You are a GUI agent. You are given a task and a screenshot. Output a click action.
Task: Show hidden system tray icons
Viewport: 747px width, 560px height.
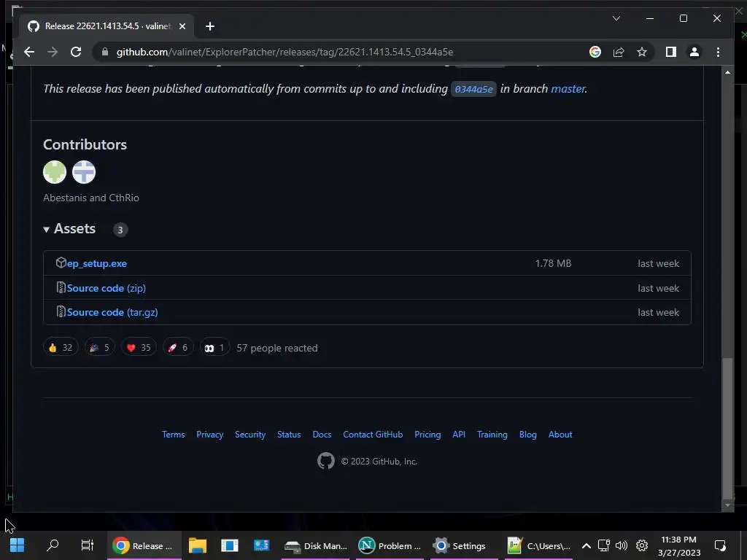pyautogui.click(x=587, y=545)
